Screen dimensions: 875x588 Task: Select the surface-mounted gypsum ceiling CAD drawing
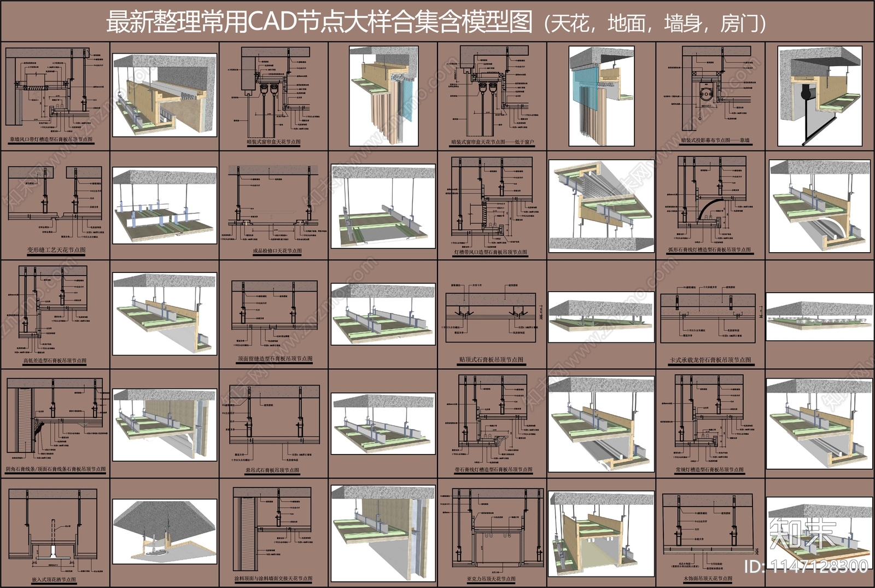(x=491, y=315)
